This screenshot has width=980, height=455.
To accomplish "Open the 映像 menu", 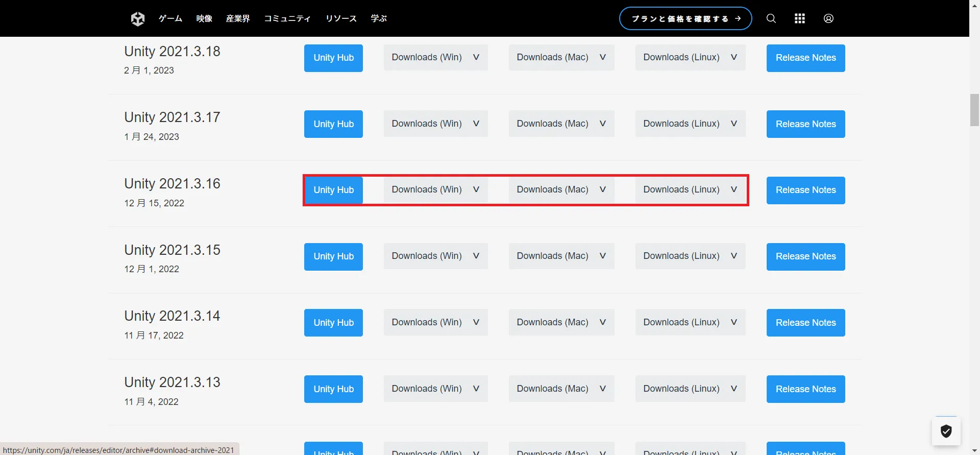I will point(204,18).
